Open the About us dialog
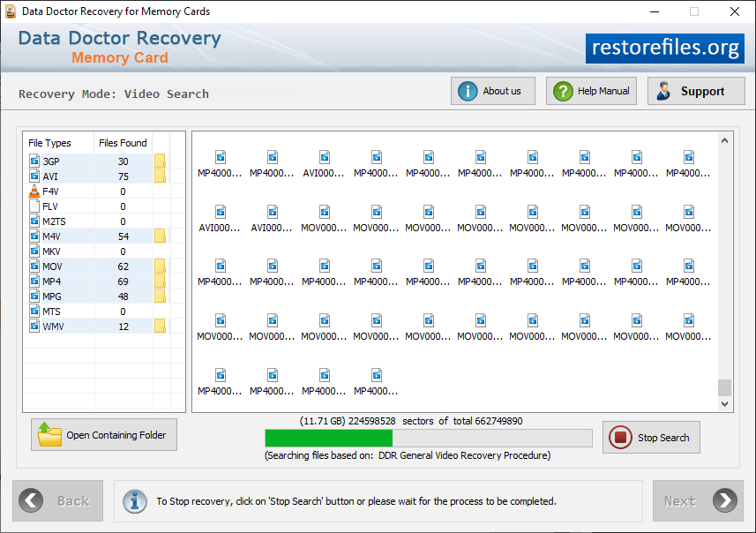Image resolution: width=756 pixels, height=533 pixels. (x=493, y=91)
